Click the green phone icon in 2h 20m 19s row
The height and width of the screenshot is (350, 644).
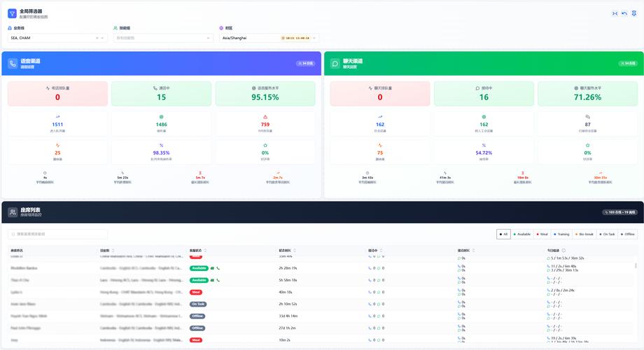point(218,268)
